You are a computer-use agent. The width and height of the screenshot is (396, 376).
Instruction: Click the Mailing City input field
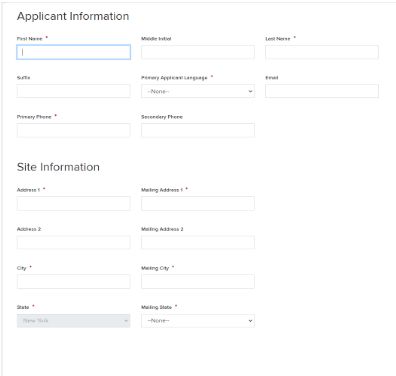(198, 282)
